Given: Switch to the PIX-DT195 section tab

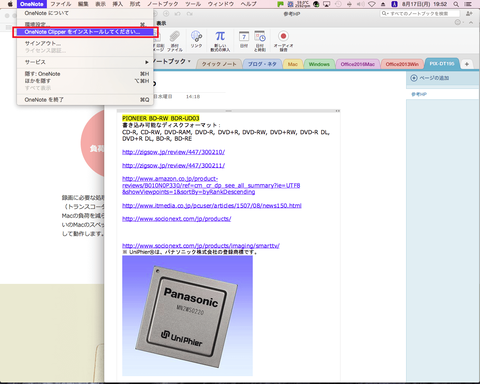Looking at the screenshot, I should [442, 64].
